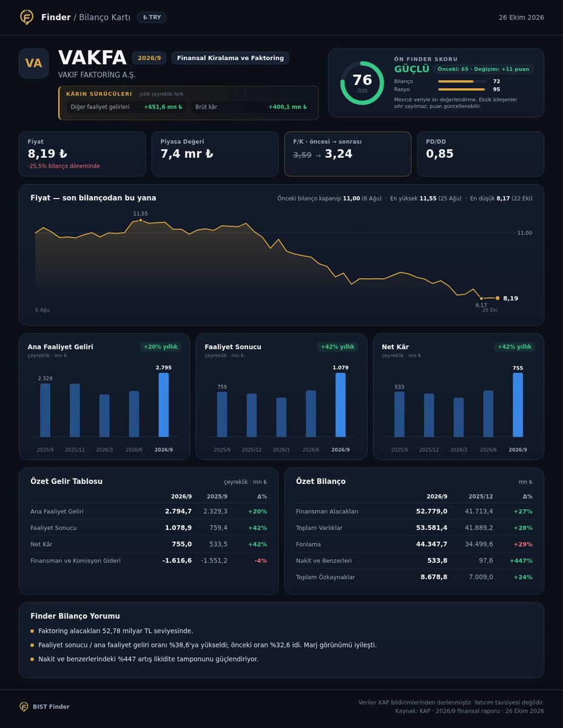
Task: Click the Rasyo score progress bar
Action: pyautogui.click(x=462, y=89)
